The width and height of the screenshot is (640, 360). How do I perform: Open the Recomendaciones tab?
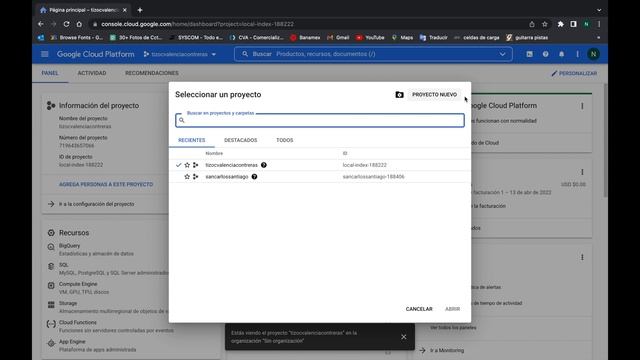tap(152, 73)
